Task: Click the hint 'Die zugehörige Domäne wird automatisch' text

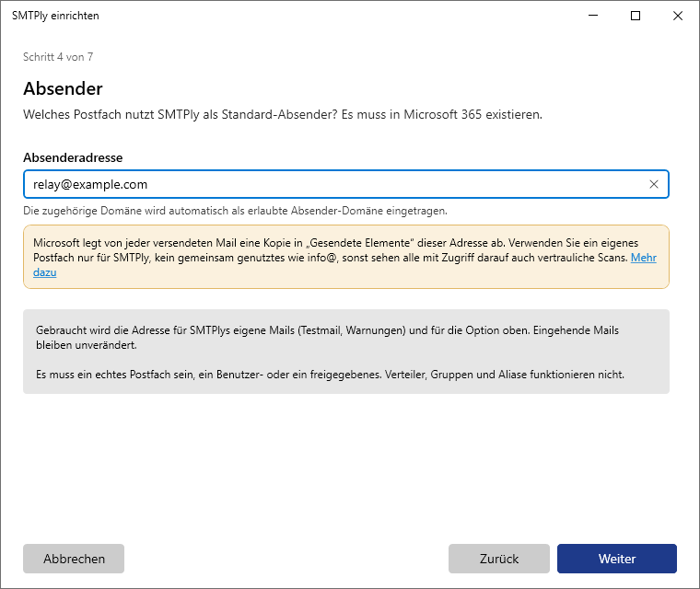Action: pos(235,211)
